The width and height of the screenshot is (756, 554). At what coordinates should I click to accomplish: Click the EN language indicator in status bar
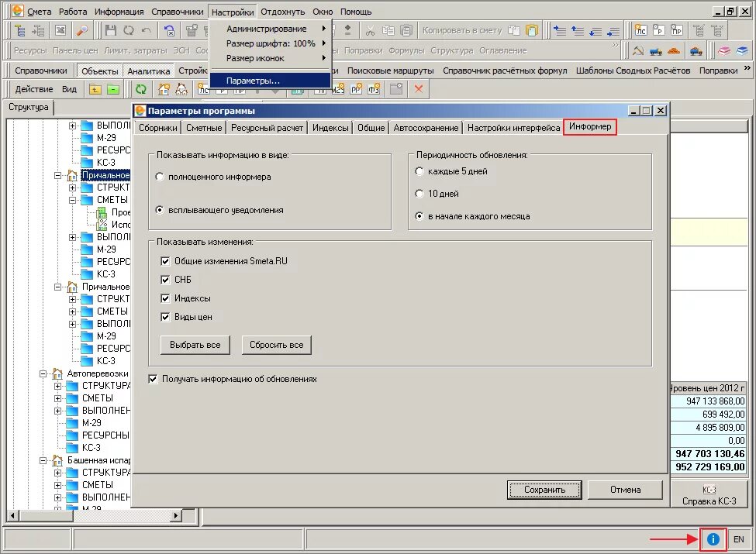739,539
